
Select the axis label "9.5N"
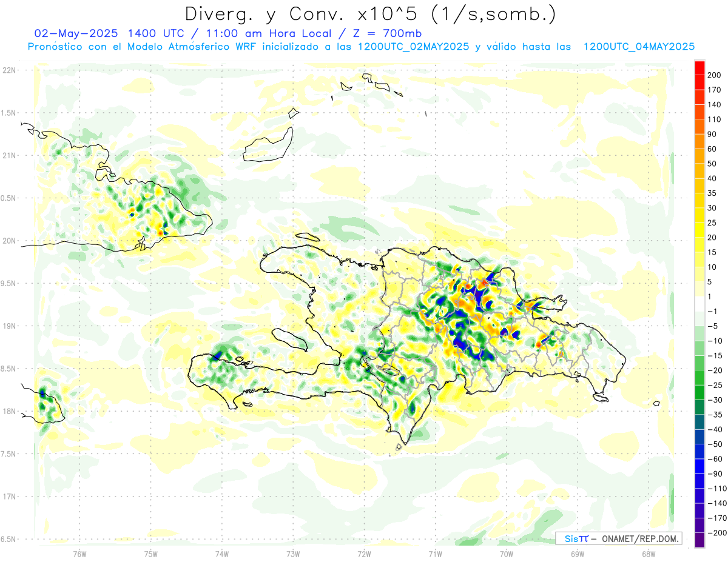[9, 283]
